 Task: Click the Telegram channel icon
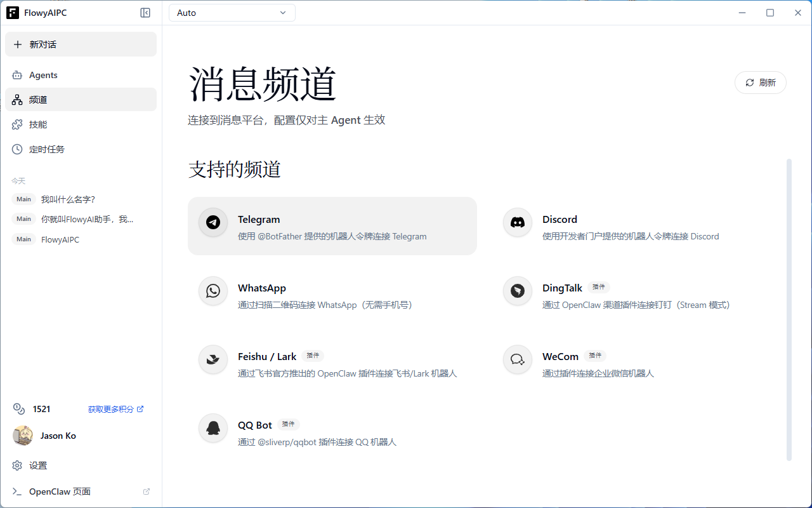pyautogui.click(x=213, y=222)
